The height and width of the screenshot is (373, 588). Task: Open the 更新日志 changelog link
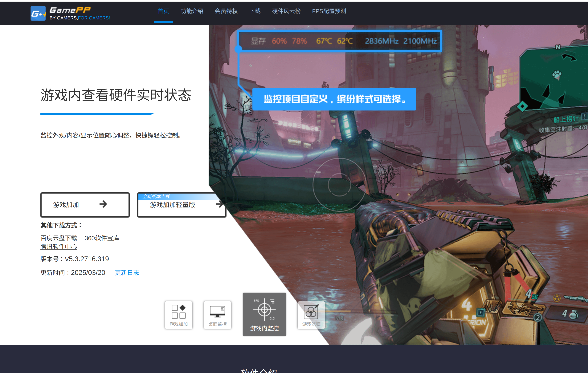(127, 273)
